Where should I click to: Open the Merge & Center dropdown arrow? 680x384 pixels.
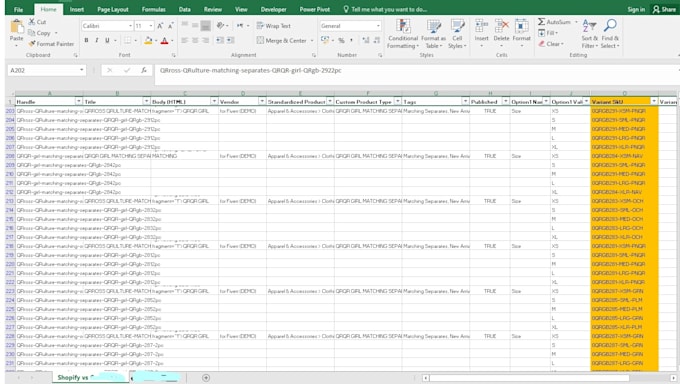312,40
